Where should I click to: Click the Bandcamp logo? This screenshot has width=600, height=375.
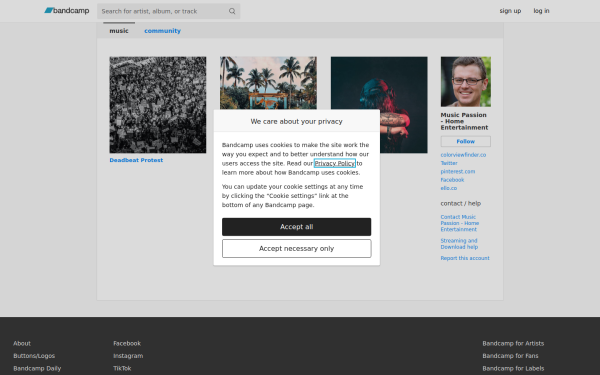coord(67,11)
